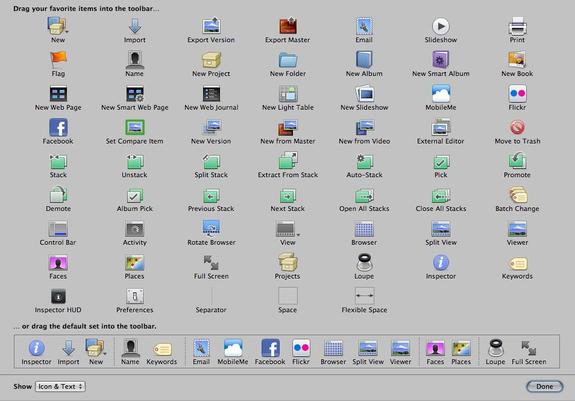This screenshot has width=575, height=401.
Task: Click the Rotate Browser icon
Action: (211, 228)
